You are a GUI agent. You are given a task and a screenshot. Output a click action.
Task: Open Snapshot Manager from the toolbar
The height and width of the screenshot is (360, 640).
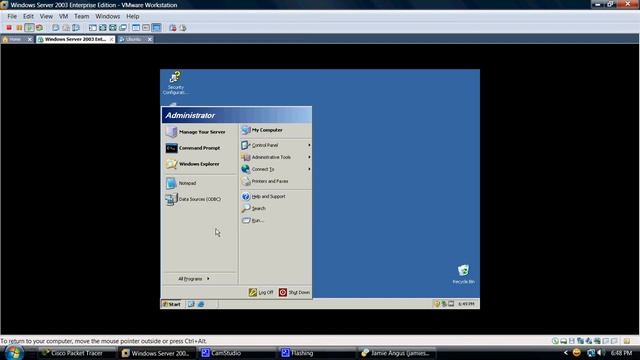coord(76,28)
